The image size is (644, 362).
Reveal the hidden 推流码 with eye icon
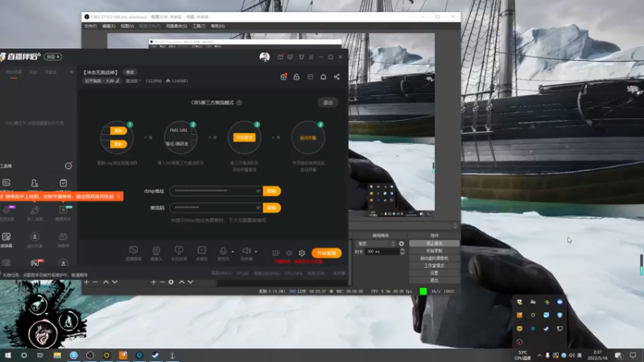coord(258,208)
